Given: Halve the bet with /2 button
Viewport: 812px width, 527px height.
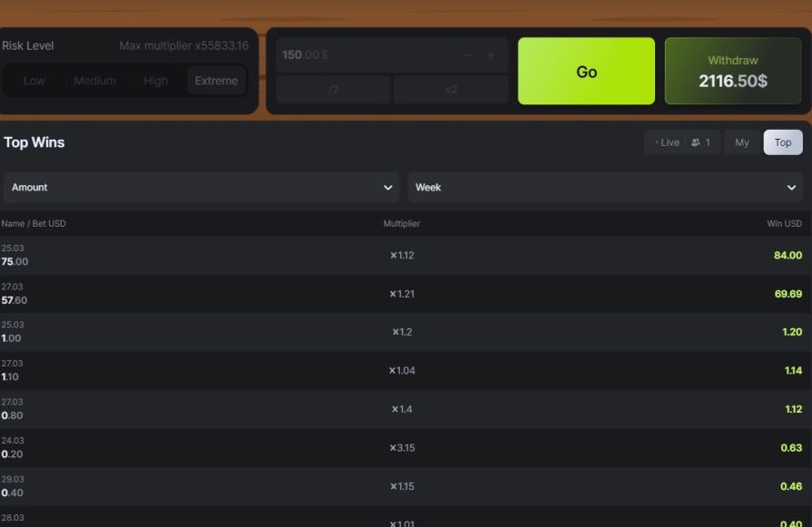Looking at the screenshot, I should [x=333, y=90].
